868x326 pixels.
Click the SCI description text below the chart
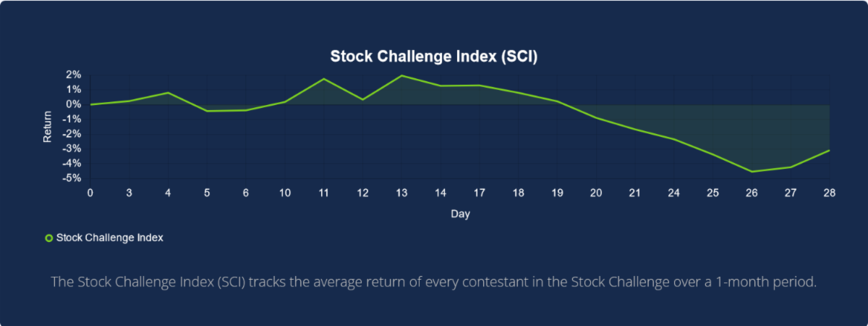(x=434, y=281)
